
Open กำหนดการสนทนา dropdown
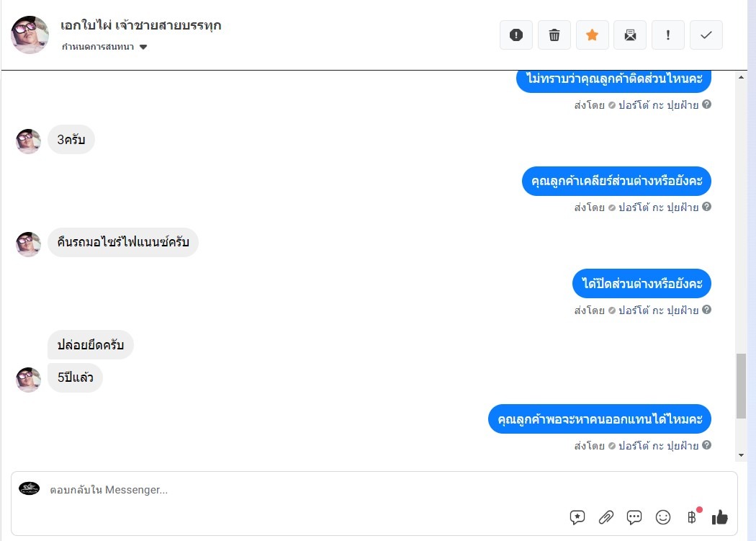(104, 47)
